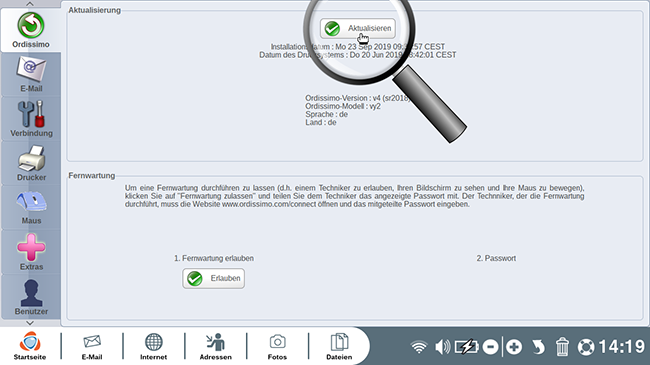Open the Ordissimo settings section

(x=31, y=30)
